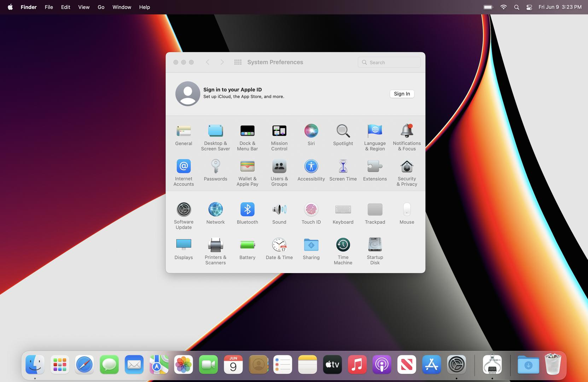Open the View menu

[x=84, y=7]
